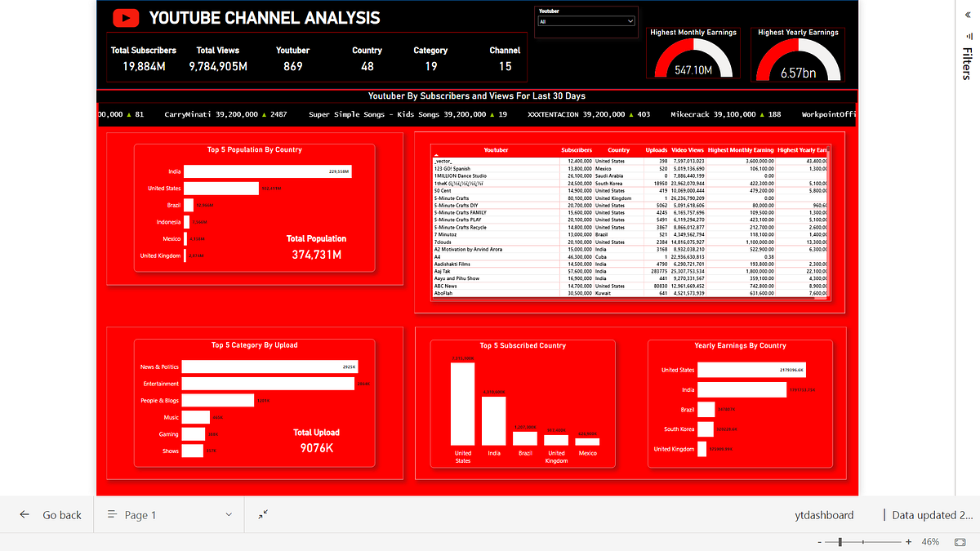Click the fit-to-width icon at bottom right
This screenshot has width=980, height=551.
pos(960,541)
